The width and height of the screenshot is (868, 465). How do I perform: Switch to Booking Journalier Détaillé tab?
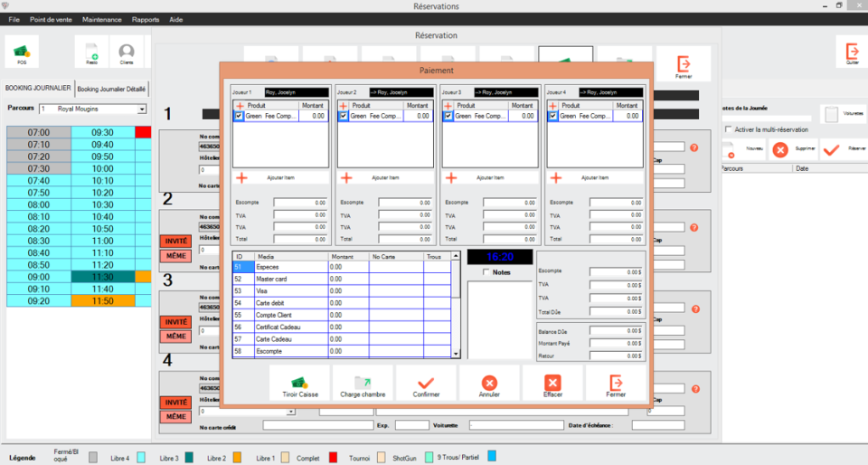[112, 89]
